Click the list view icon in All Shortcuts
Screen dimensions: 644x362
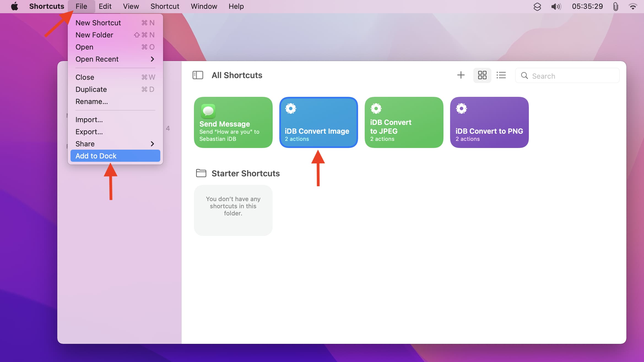(501, 75)
